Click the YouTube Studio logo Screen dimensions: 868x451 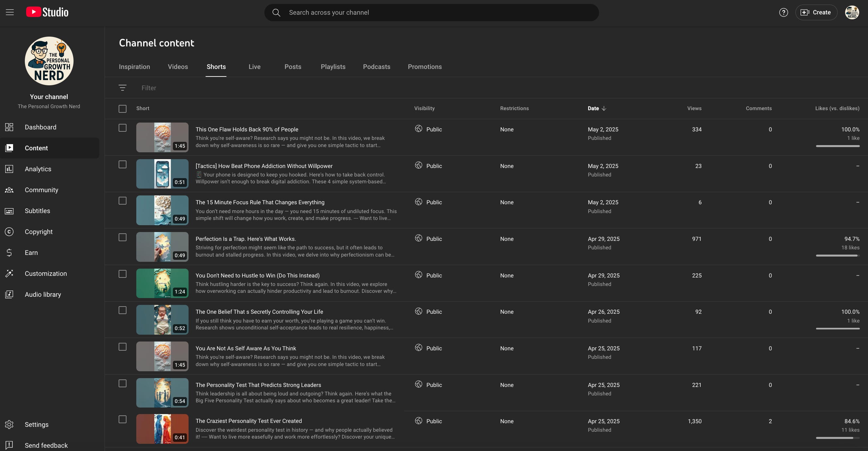point(47,12)
